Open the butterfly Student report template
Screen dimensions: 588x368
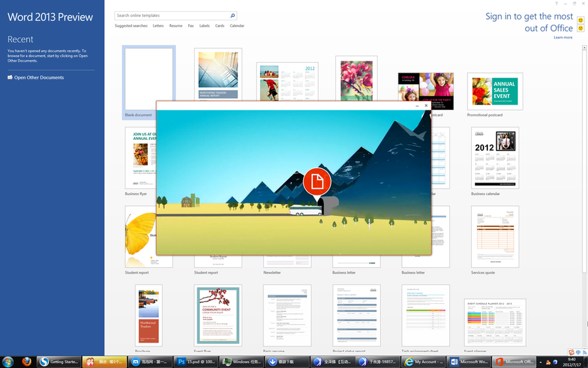coord(141,236)
